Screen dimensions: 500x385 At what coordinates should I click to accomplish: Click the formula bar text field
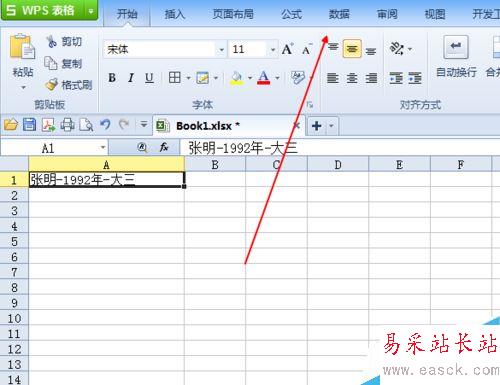tap(340, 147)
